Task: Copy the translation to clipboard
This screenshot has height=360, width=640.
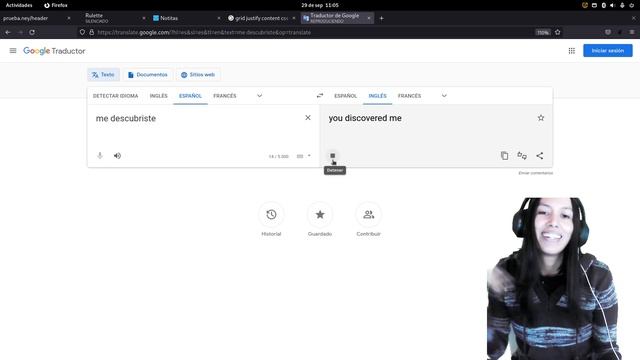Action: tap(504, 156)
